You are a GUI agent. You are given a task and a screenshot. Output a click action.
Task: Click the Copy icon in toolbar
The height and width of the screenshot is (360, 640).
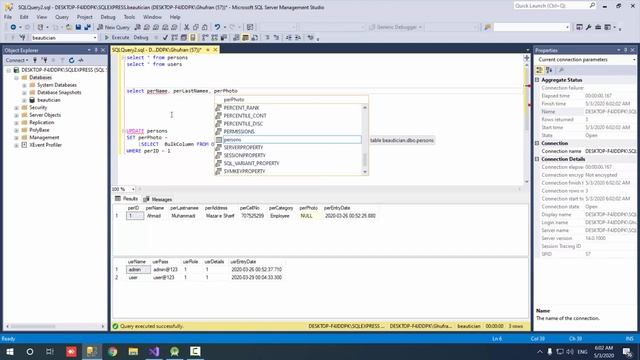[x=196, y=27]
